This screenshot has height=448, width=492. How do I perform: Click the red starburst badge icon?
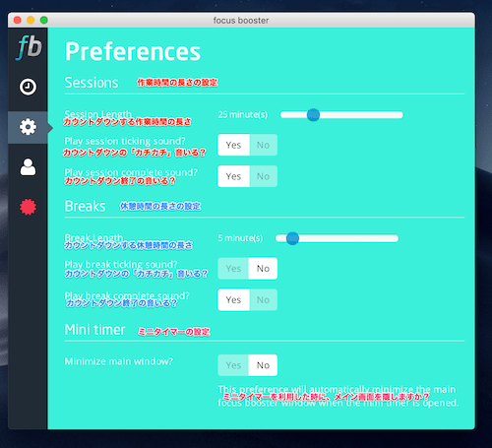click(x=28, y=207)
